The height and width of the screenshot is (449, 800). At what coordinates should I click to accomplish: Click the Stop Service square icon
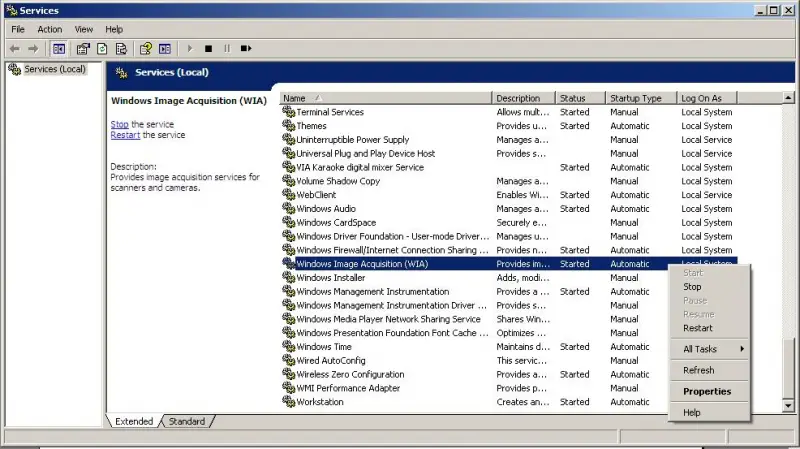[208, 48]
